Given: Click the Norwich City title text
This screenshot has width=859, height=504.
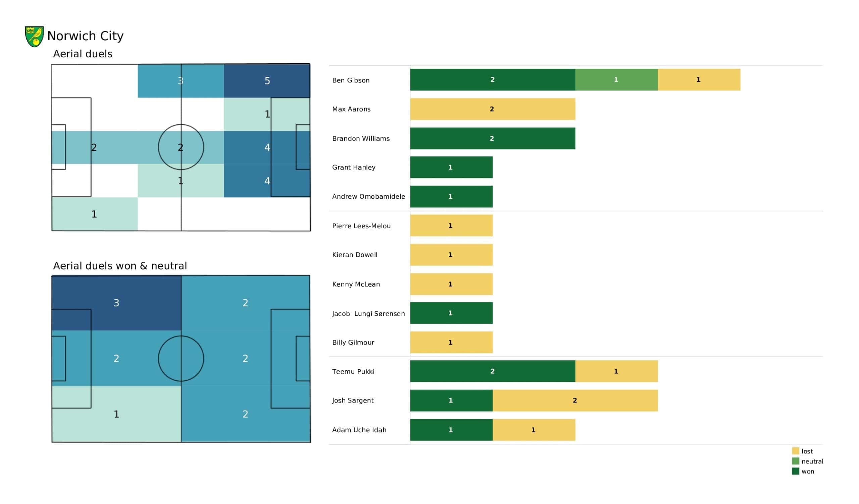Looking at the screenshot, I should 85,36.
